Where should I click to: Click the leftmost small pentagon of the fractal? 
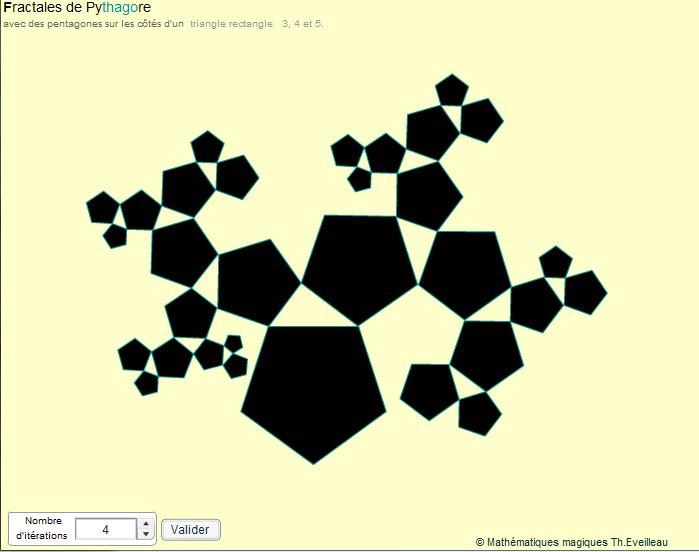pyautogui.click(x=102, y=208)
